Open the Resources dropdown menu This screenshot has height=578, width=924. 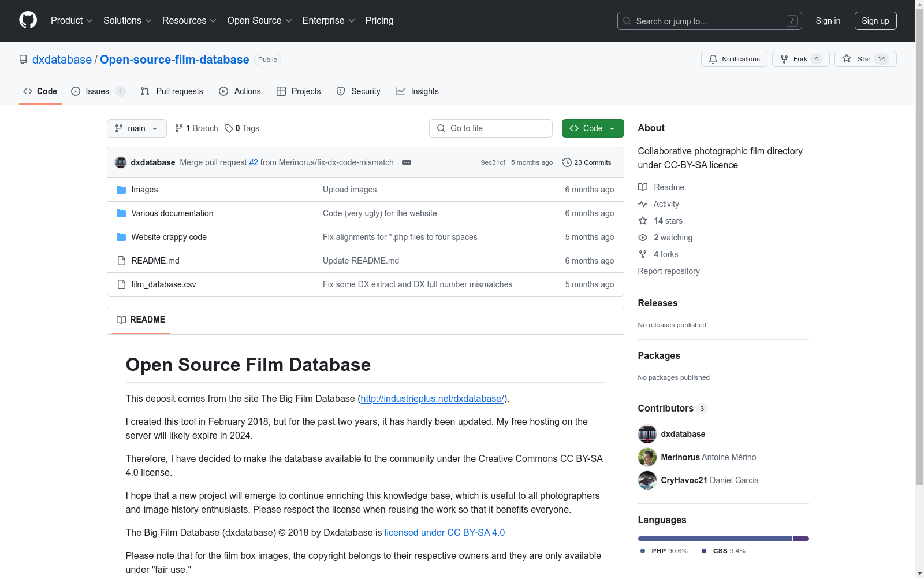tap(189, 20)
